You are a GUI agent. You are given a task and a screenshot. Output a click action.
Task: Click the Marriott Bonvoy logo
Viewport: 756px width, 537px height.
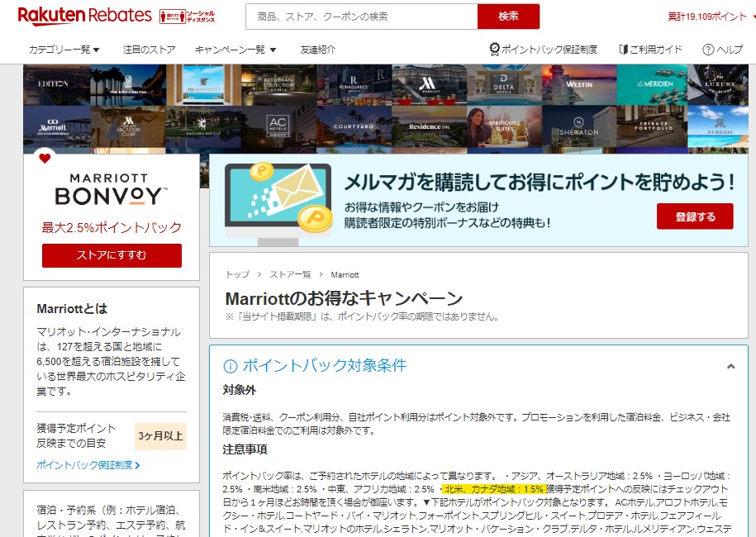pyautogui.click(x=112, y=189)
